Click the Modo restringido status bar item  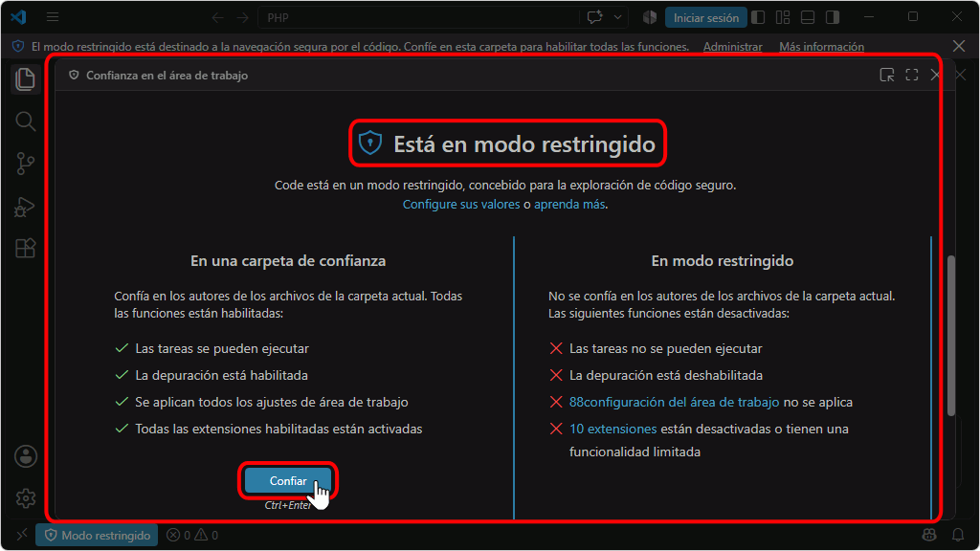[97, 536]
